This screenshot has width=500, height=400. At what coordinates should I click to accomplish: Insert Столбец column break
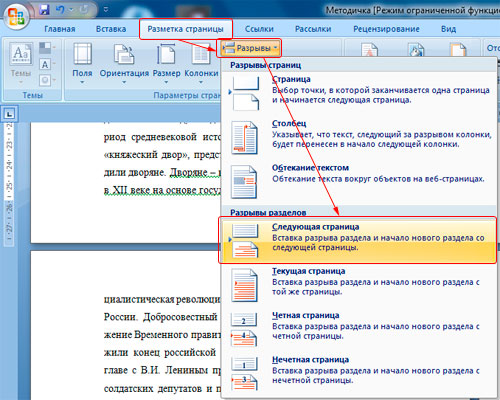tap(359, 137)
